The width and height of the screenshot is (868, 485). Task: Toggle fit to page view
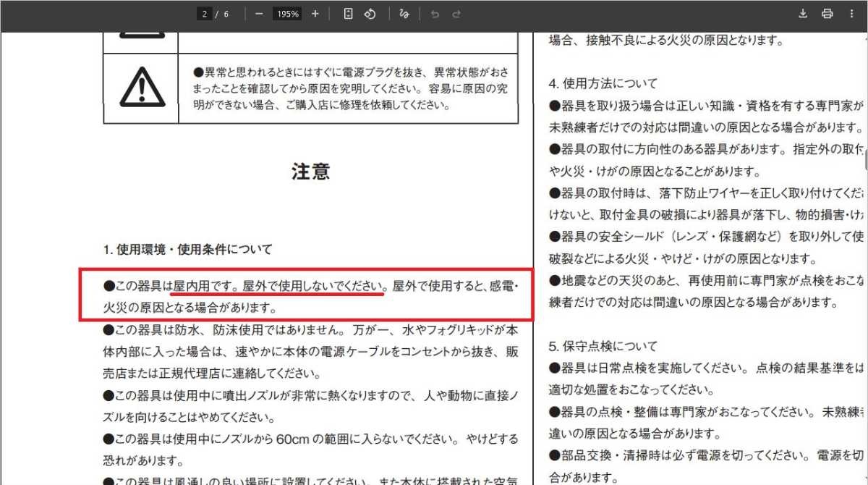[348, 14]
